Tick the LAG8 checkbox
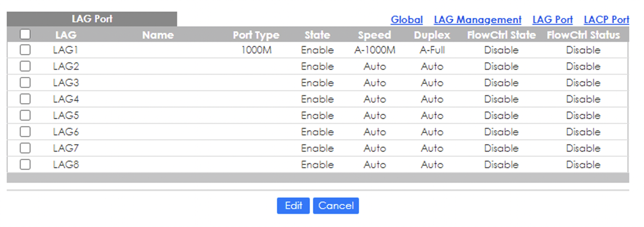 [x=25, y=165]
